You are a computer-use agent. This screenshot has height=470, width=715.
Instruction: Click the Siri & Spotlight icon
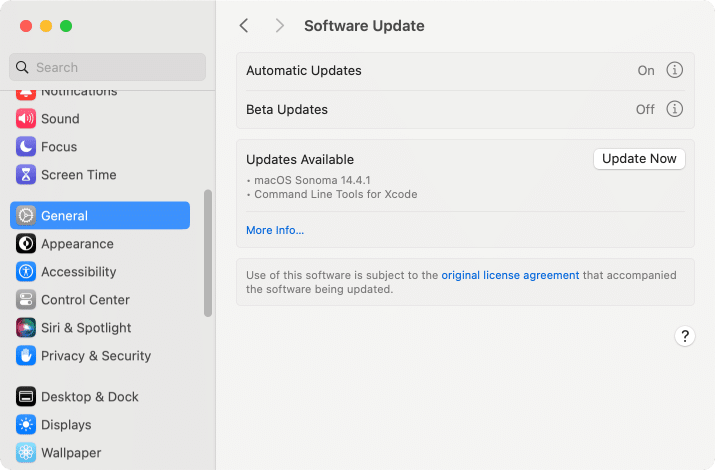[26, 328]
